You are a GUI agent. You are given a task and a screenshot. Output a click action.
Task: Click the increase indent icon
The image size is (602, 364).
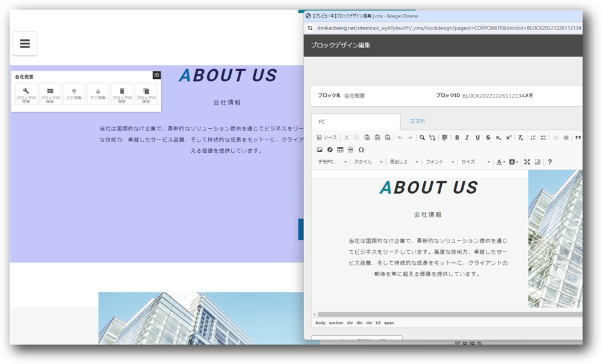click(x=565, y=138)
